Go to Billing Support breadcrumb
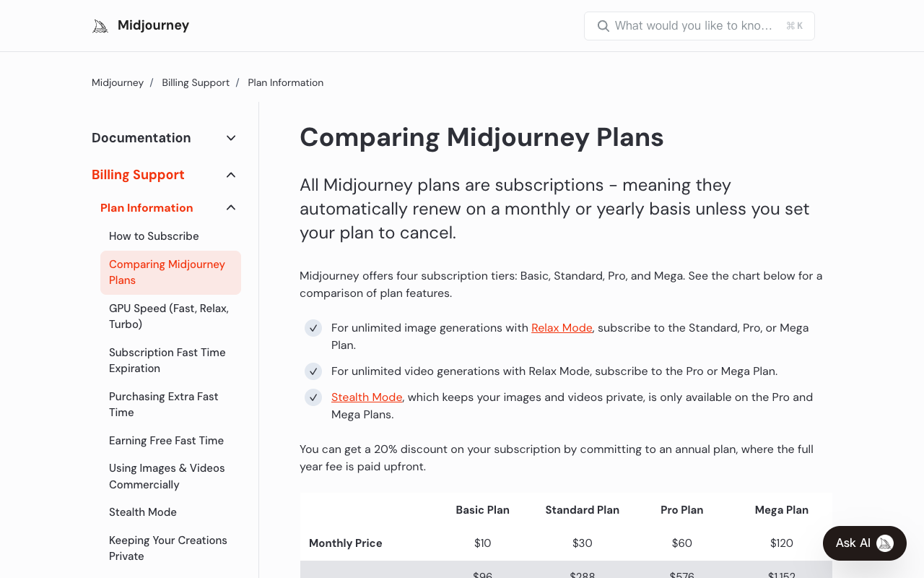Screen dimensions: 924x578 coord(196,82)
